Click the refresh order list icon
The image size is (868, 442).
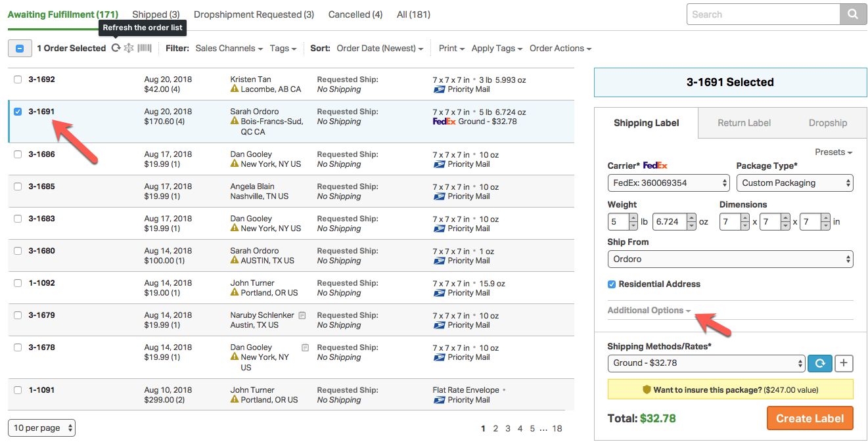(116, 48)
